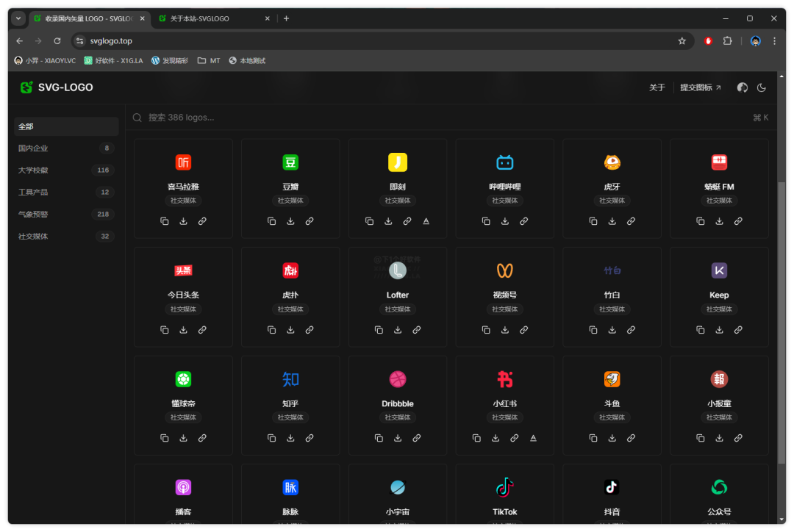Open the 关于 page link
This screenshot has width=794, height=532.
657,87
